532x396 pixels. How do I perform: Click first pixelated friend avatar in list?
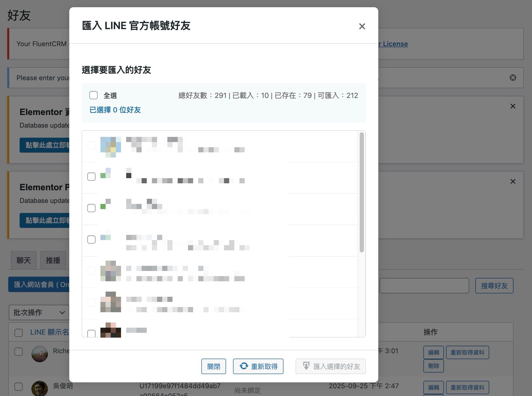(x=110, y=147)
